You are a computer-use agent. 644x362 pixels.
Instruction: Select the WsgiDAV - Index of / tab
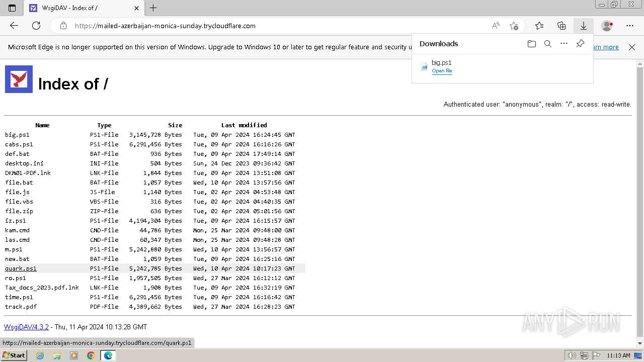coord(84,8)
